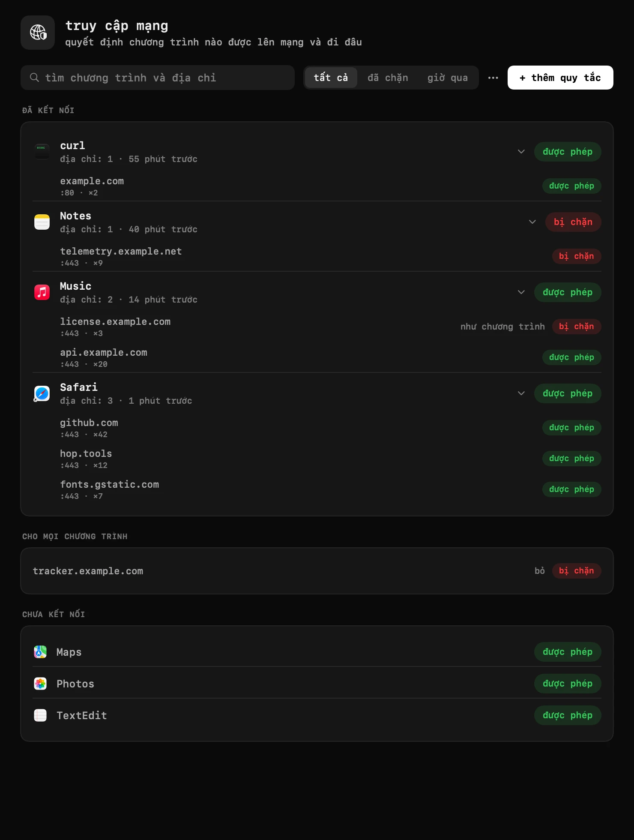
Task: Click bỏ next to tracker.example.com
Action: click(x=539, y=571)
